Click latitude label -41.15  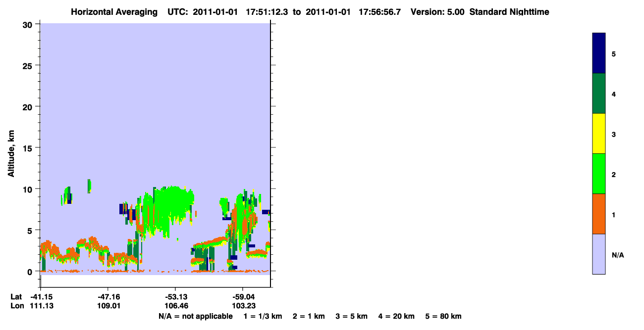coord(42,297)
